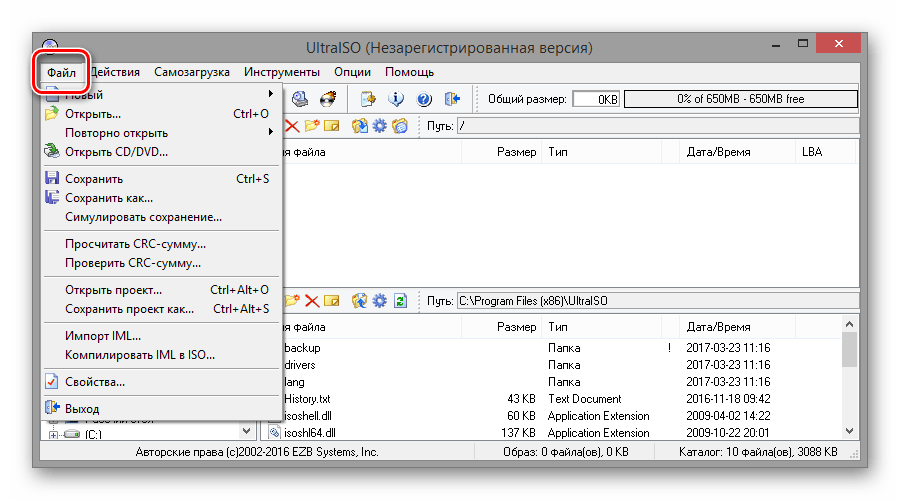Click the green refresh icon in lower pane toolbar
This screenshot has height=500, width=900.
pyautogui.click(x=401, y=300)
